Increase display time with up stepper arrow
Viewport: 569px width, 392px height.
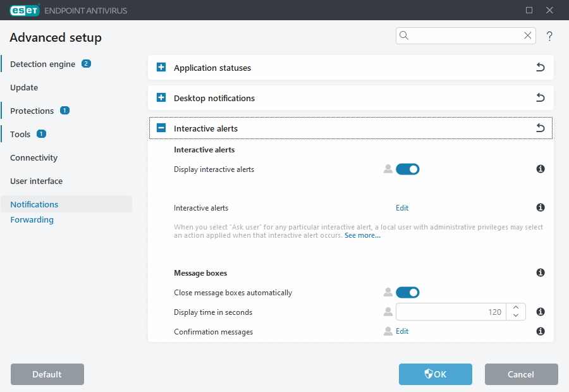coord(516,308)
